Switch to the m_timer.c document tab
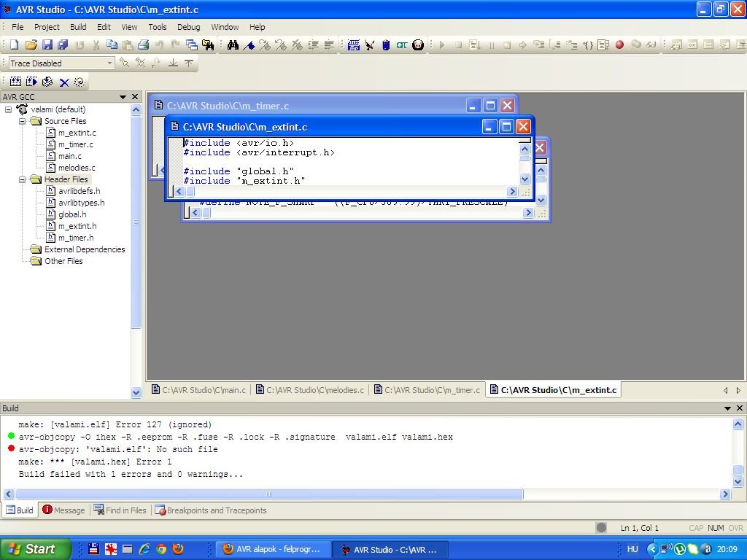Screen dimensions: 747x560 427,390
